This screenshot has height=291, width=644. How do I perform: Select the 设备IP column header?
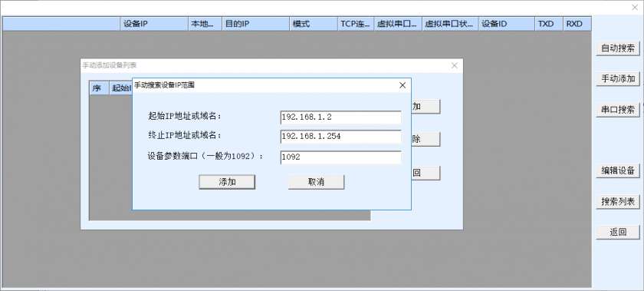pyautogui.click(x=154, y=24)
